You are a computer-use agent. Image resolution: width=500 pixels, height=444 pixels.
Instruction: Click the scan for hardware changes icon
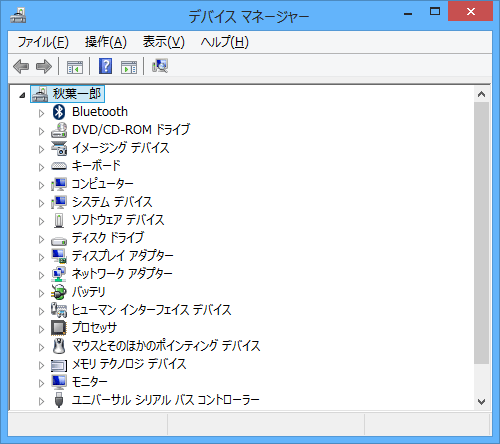tap(160, 66)
